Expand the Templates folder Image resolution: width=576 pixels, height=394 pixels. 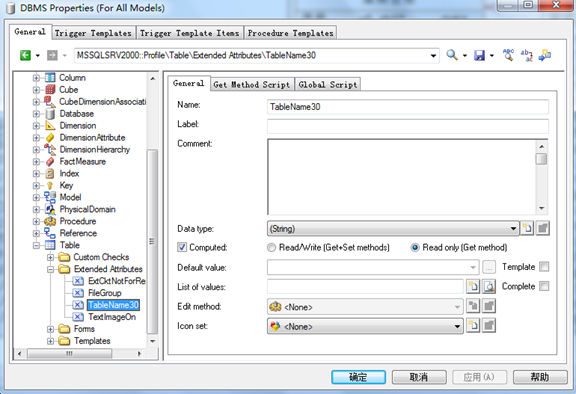click(x=50, y=341)
